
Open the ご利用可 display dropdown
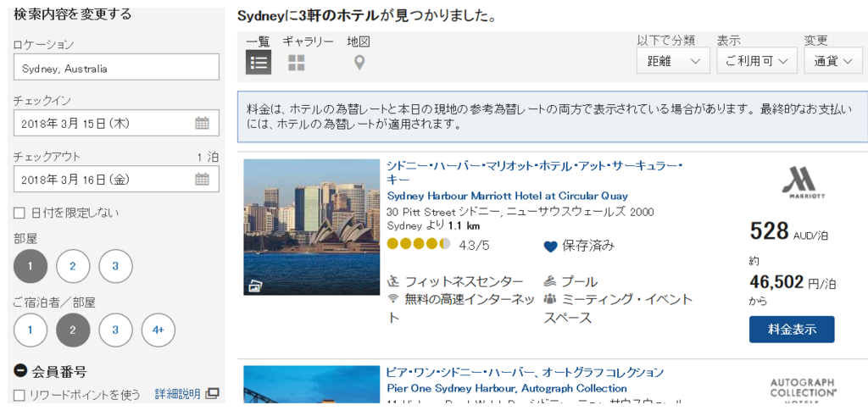757,61
